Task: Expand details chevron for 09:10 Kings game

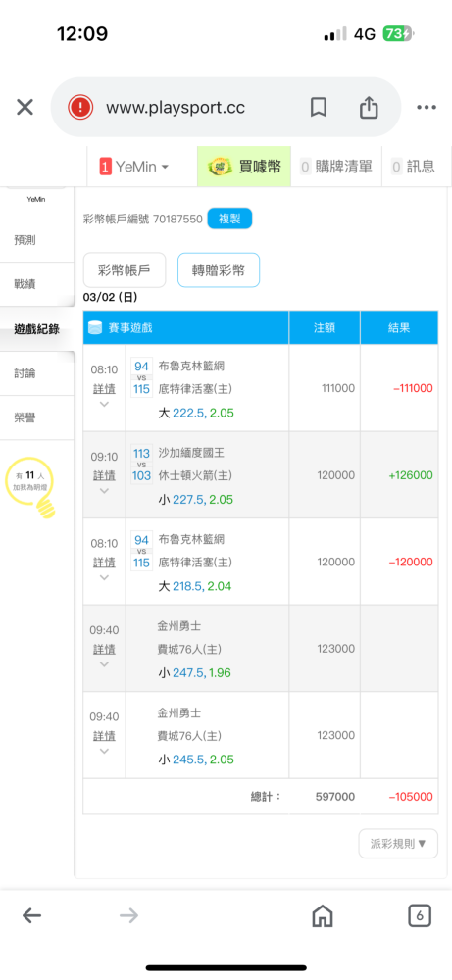Action: (x=104, y=491)
